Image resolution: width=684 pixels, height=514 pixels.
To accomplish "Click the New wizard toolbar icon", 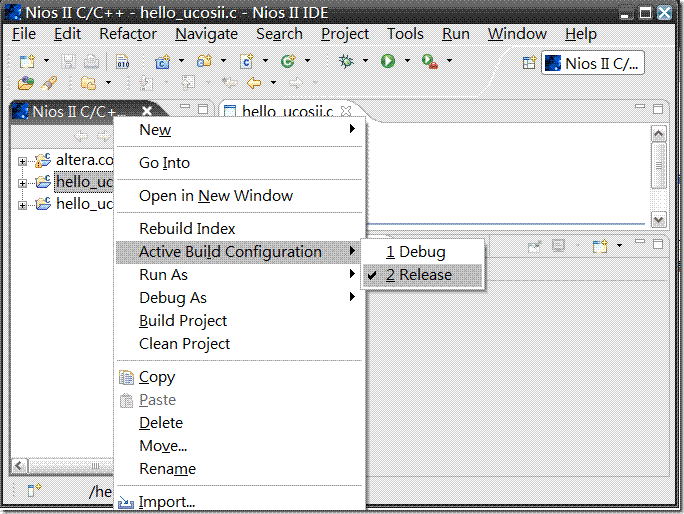I will pyautogui.click(x=27, y=62).
